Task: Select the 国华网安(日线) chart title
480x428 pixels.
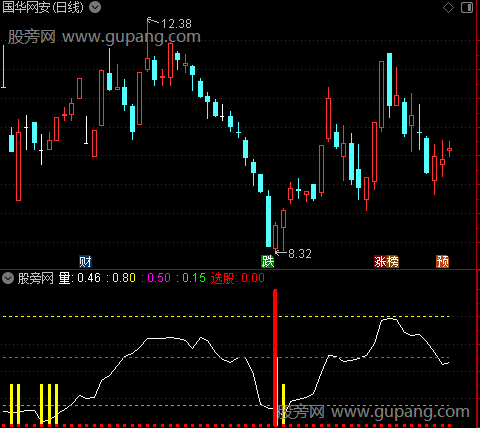Action: [43, 7]
